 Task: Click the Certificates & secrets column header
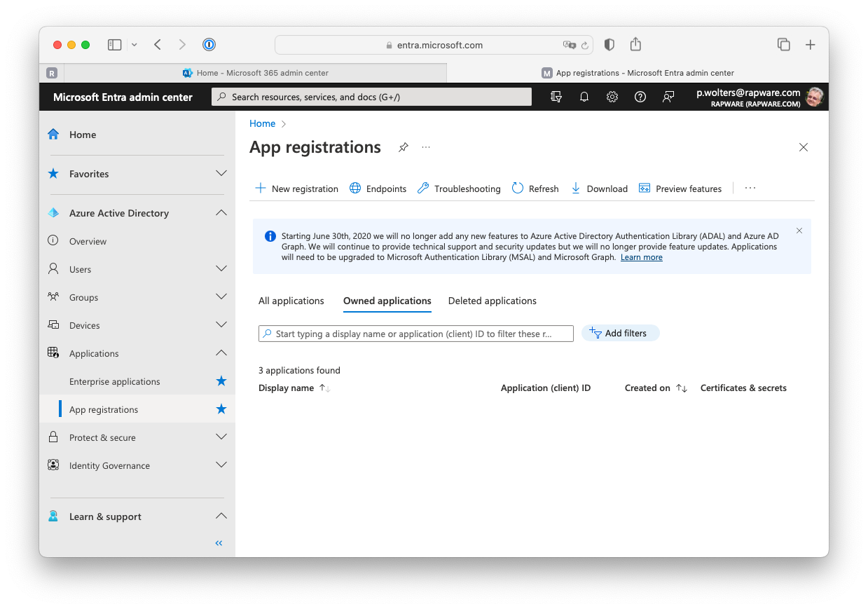click(x=743, y=388)
